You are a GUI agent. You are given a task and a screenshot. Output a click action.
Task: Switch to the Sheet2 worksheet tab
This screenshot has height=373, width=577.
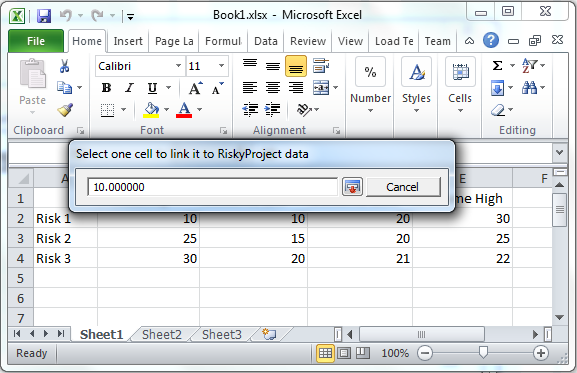pyautogui.click(x=162, y=334)
